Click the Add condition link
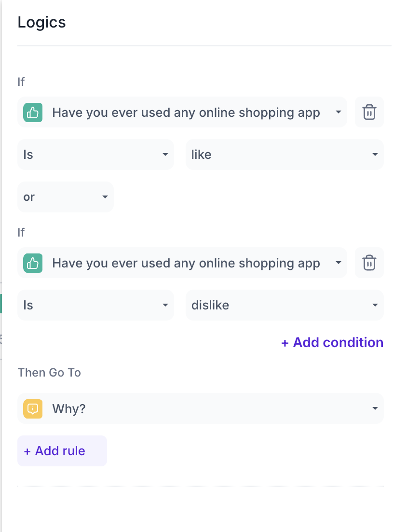The image size is (407, 532). click(x=332, y=342)
